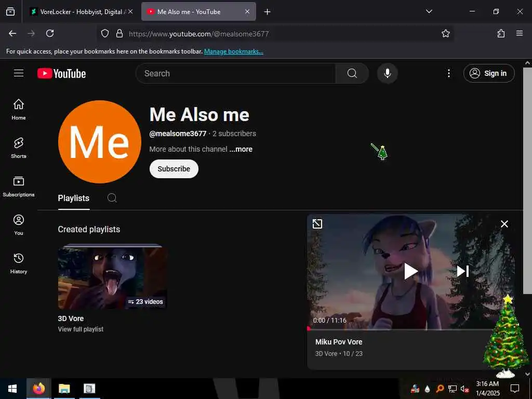
Task: Click Firefox in the taskbar
Action: click(38, 389)
